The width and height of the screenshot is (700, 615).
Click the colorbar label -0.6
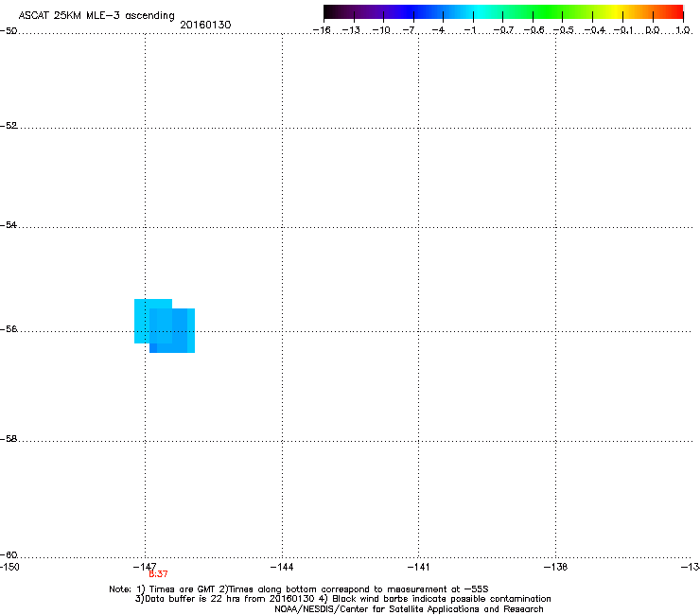click(534, 30)
